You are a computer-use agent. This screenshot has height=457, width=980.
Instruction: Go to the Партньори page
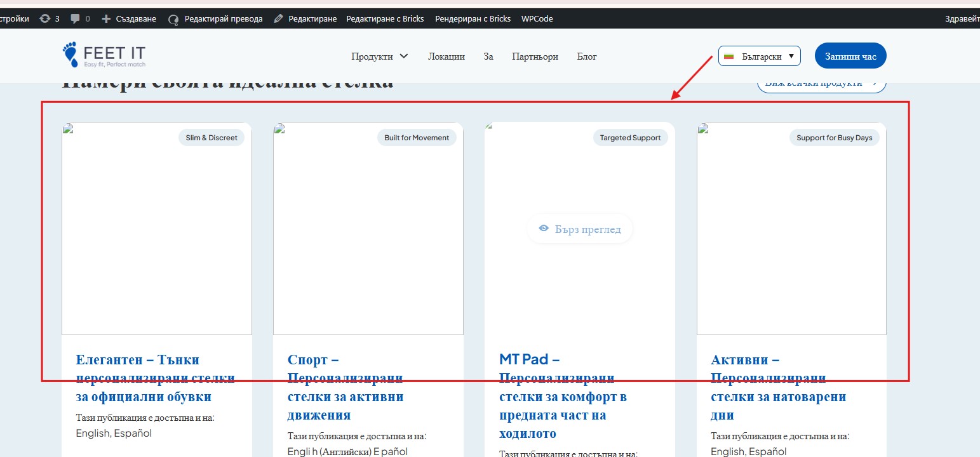coord(535,56)
